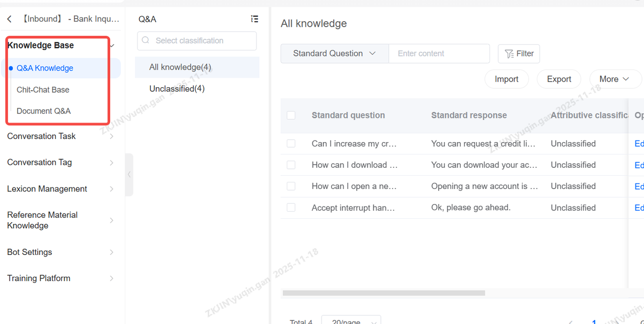Click the search icon in Select classification box

point(146,41)
